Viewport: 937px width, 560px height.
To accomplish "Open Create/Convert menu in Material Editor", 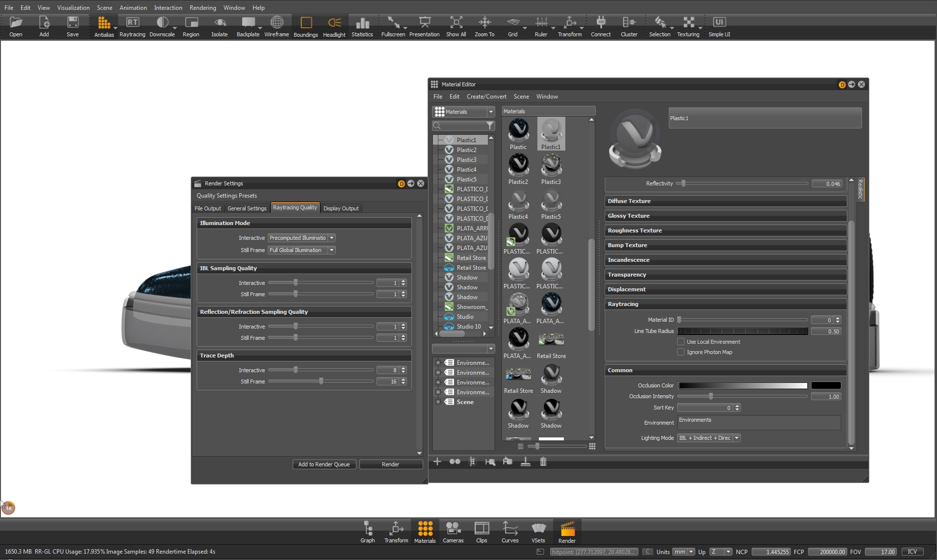I will point(486,97).
